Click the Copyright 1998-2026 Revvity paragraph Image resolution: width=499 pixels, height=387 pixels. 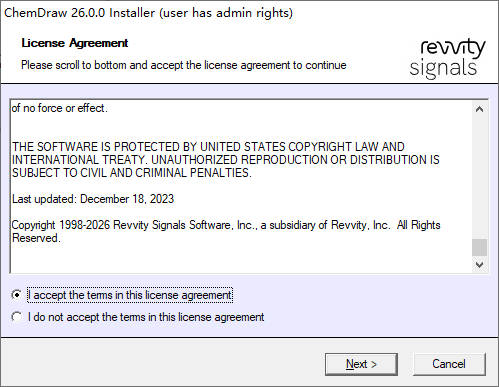point(226,231)
